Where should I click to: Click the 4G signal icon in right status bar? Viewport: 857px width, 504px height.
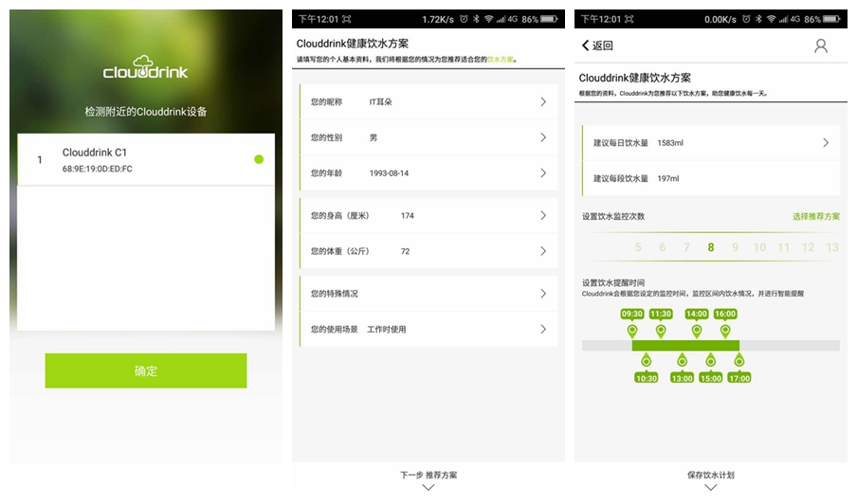coord(790,19)
